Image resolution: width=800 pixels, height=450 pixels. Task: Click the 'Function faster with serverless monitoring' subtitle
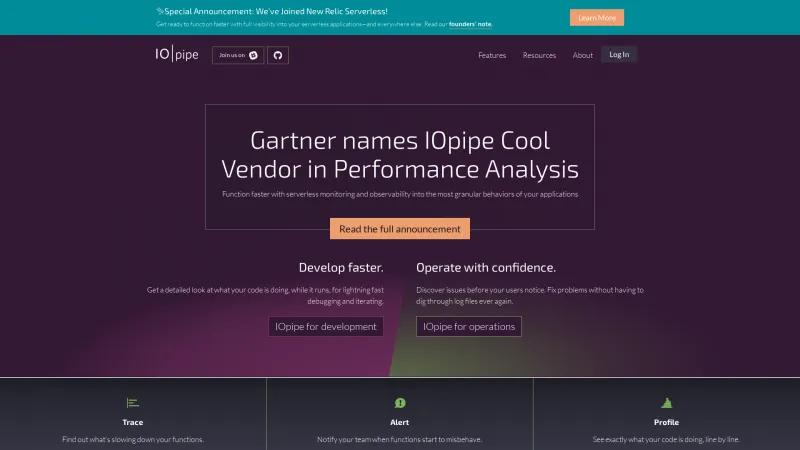coord(400,194)
